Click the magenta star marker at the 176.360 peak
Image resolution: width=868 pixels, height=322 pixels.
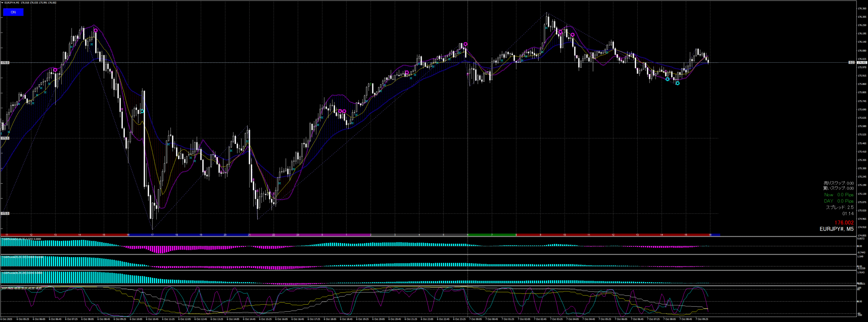(560, 32)
